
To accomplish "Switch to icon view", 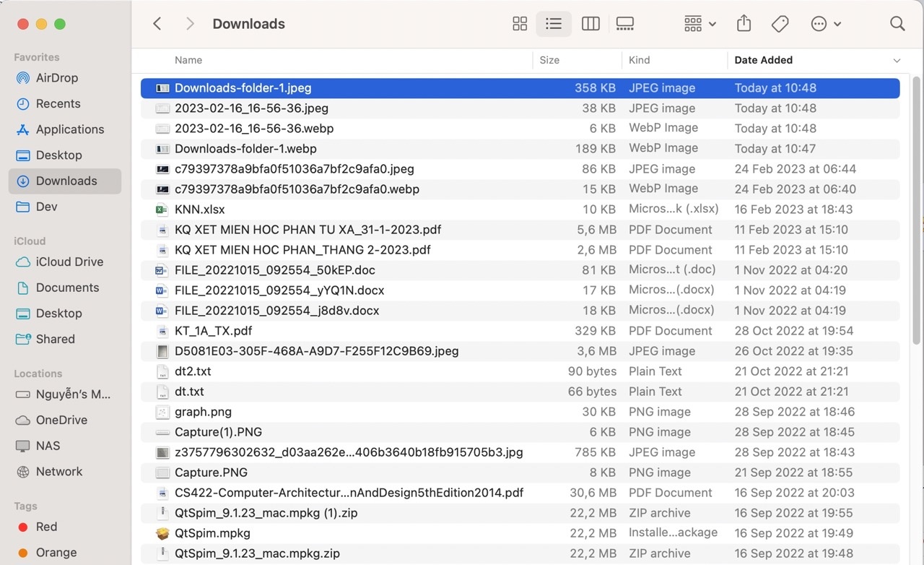I will [x=519, y=23].
